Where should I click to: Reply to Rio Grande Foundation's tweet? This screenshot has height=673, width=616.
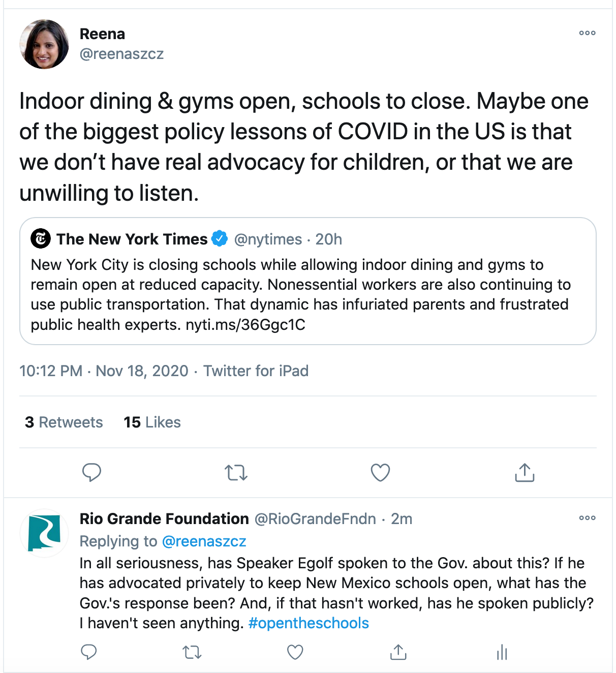click(x=89, y=652)
